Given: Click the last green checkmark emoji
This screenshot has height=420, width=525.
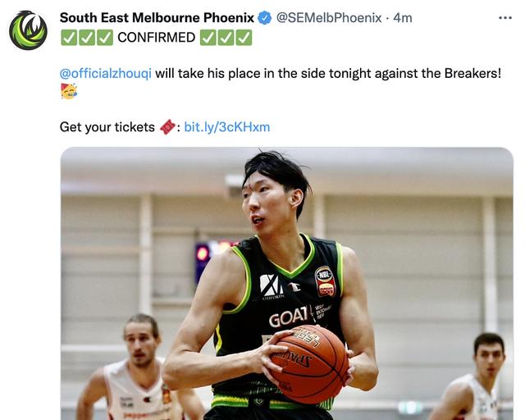Looking at the screenshot, I should (244, 38).
